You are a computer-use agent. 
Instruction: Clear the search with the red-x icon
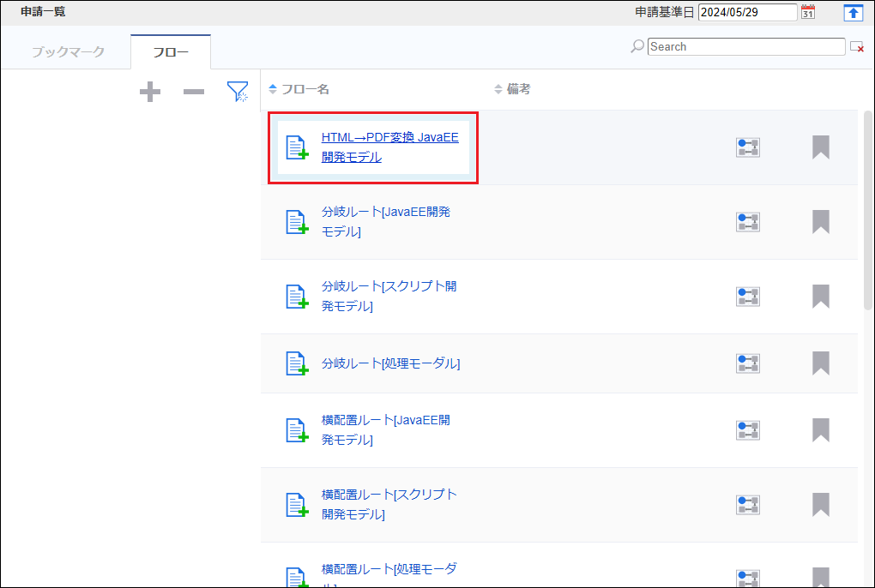(857, 47)
